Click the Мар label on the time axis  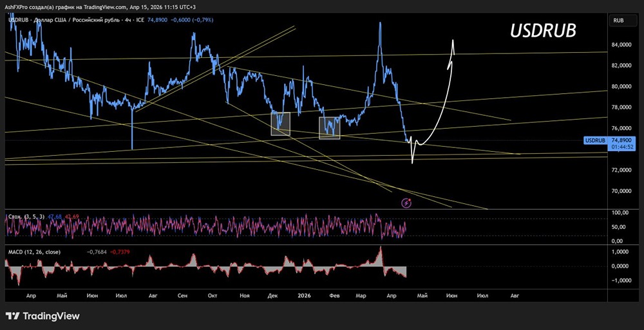tap(361, 295)
